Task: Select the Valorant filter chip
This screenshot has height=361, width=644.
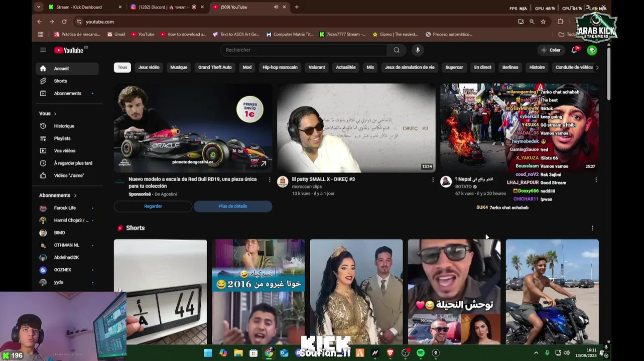Action: [x=317, y=67]
